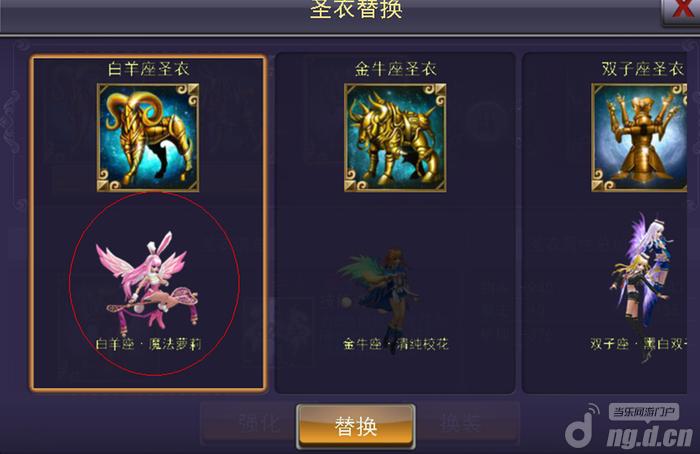Image resolution: width=700 pixels, height=454 pixels.
Task: Select the 双子座圣衣 card title
Action: point(642,69)
